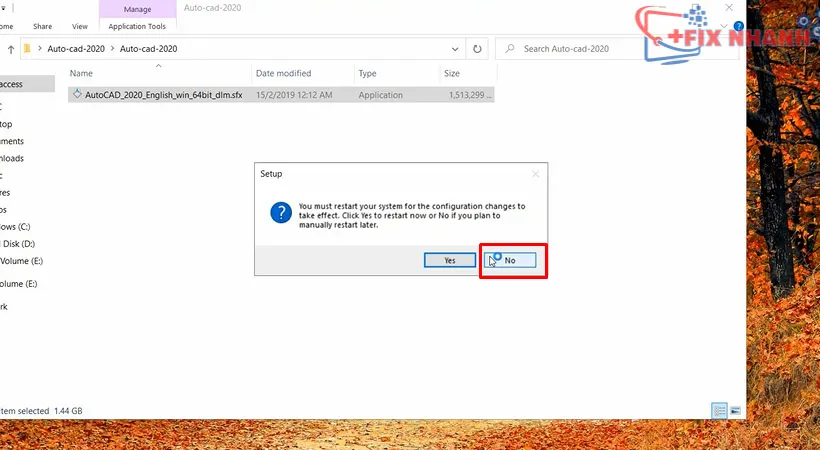820x450 pixels.
Task: Open the View ribbon tab
Action: pos(79,26)
